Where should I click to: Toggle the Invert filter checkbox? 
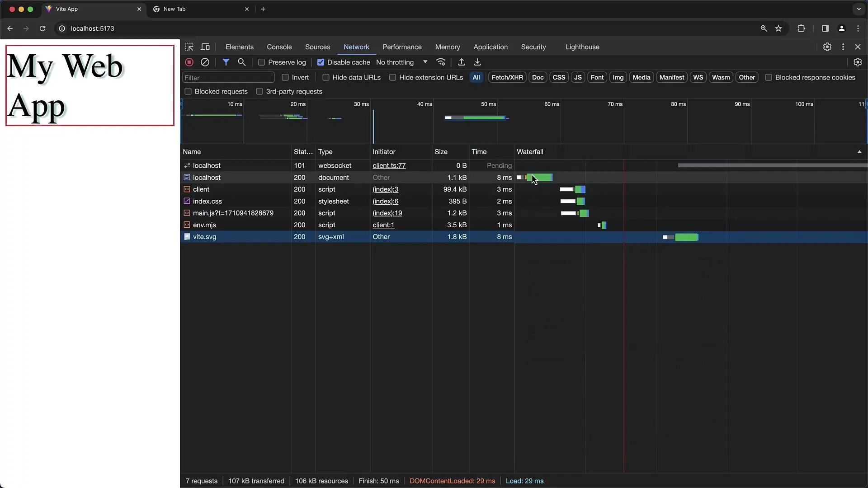tap(284, 77)
